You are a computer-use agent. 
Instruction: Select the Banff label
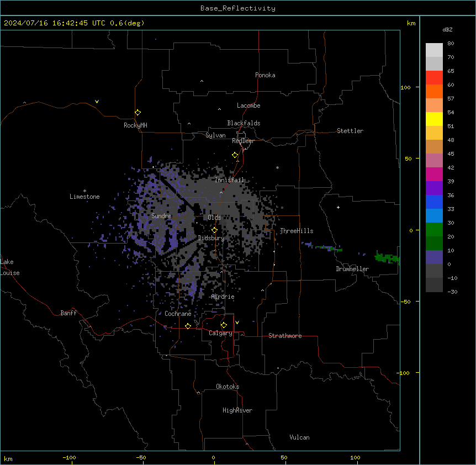tap(68, 313)
